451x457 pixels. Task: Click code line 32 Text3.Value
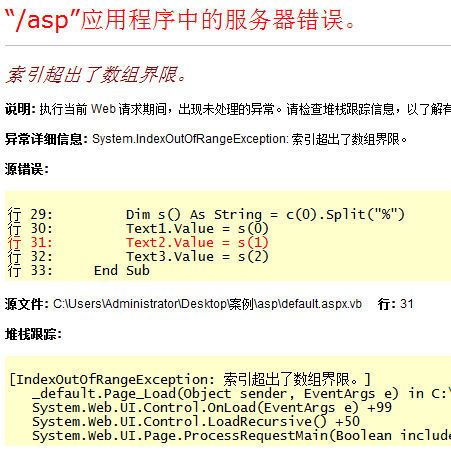(x=197, y=257)
